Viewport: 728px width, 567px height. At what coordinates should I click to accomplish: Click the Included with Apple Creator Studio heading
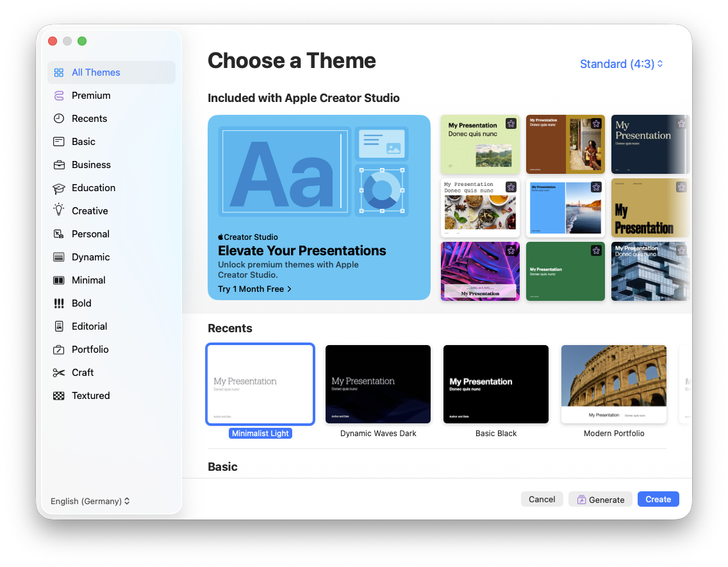coord(304,98)
